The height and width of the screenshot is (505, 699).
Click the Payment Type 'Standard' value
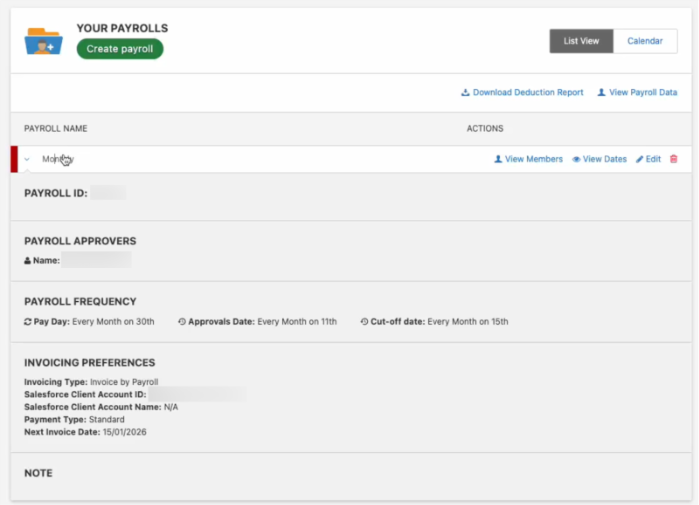[107, 419]
